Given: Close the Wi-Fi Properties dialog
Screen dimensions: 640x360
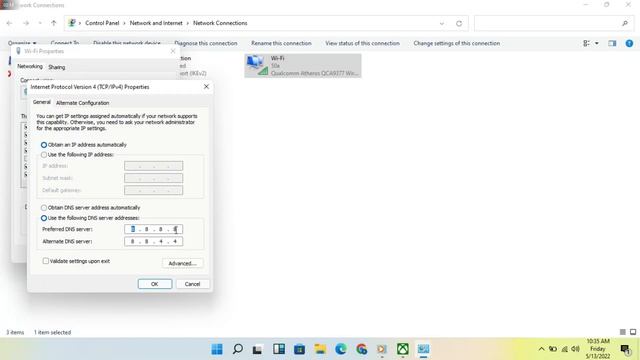Looking at the screenshot, I should [x=173, y=51].
